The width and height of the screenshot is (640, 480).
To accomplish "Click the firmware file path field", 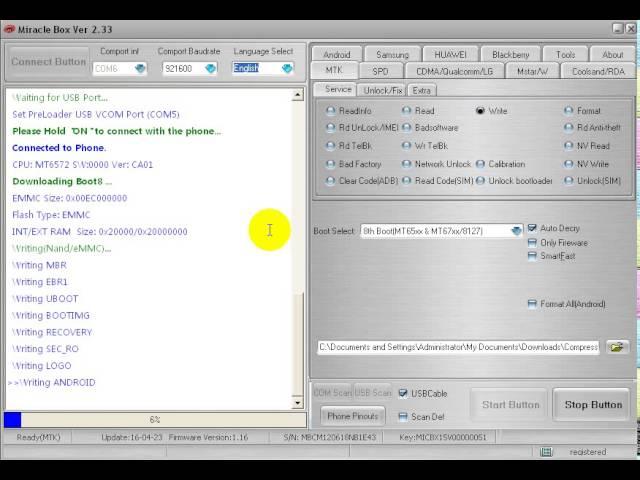I will point(458,347).
